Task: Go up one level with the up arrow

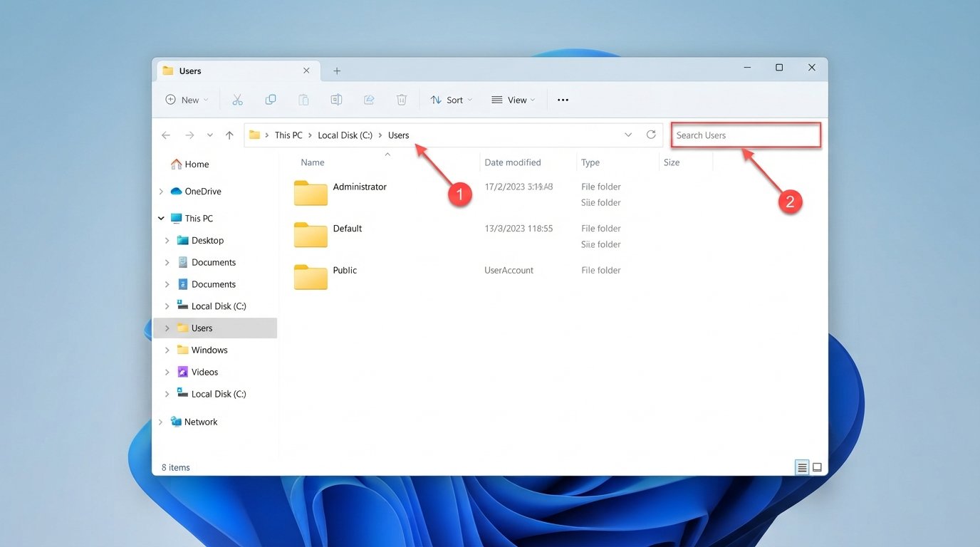Action: (x=229, y=135)
